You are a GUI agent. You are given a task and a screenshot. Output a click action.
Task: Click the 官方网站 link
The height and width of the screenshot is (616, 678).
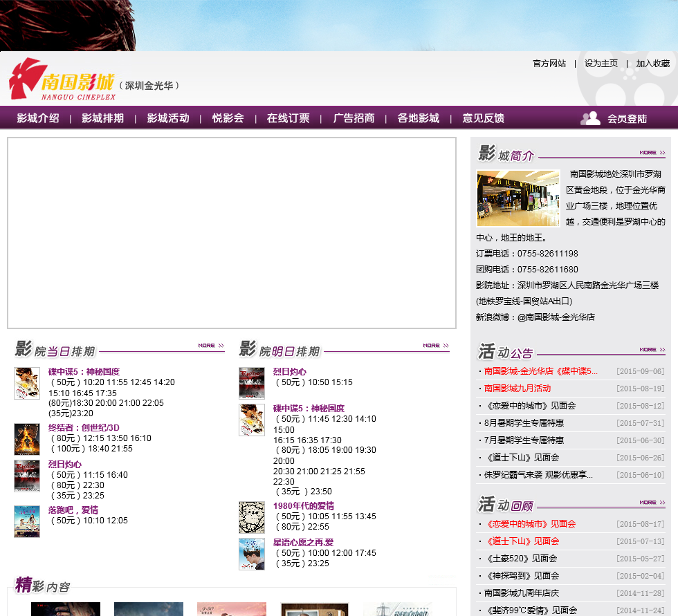pos(549,64)
